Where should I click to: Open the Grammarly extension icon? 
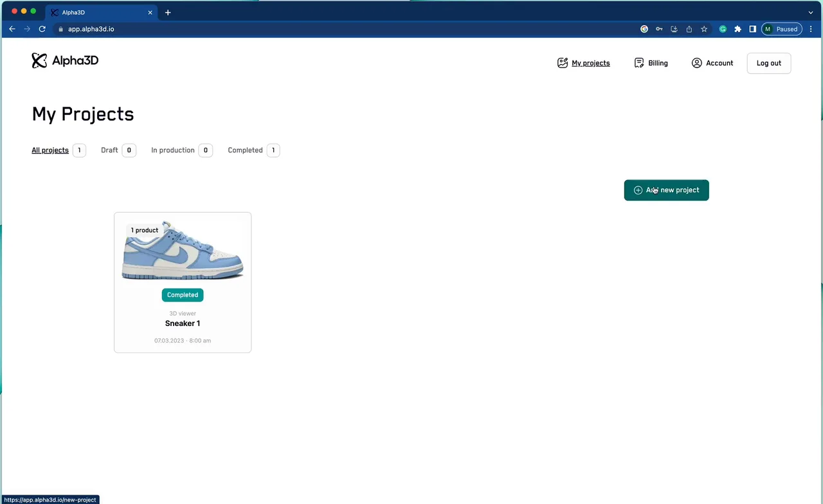[x=723, y=29]
